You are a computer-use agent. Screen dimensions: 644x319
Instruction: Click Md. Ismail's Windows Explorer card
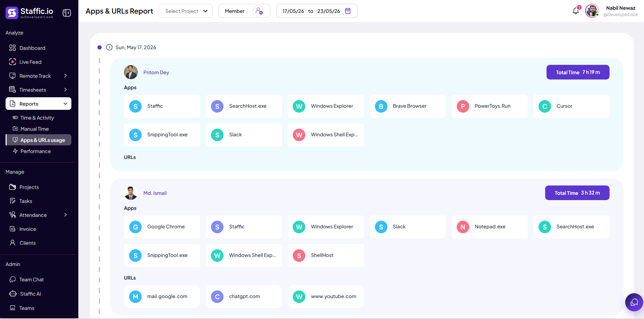tap(325, 227)
